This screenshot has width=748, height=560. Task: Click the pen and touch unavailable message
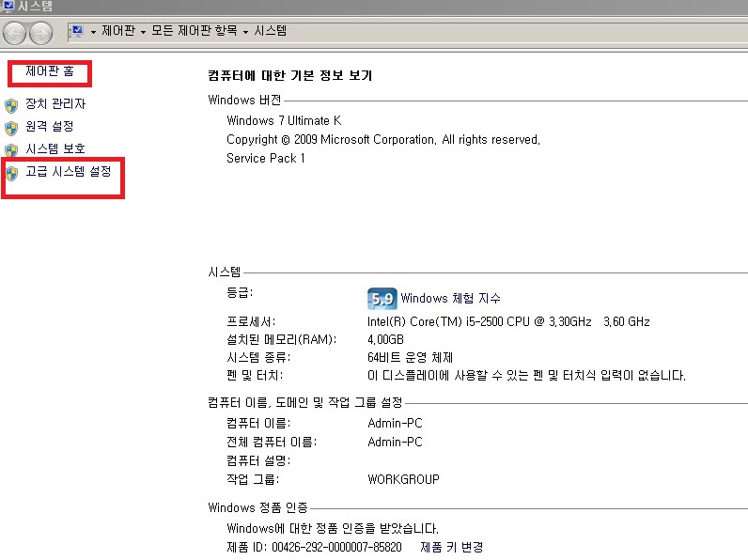tap(526, 376)
